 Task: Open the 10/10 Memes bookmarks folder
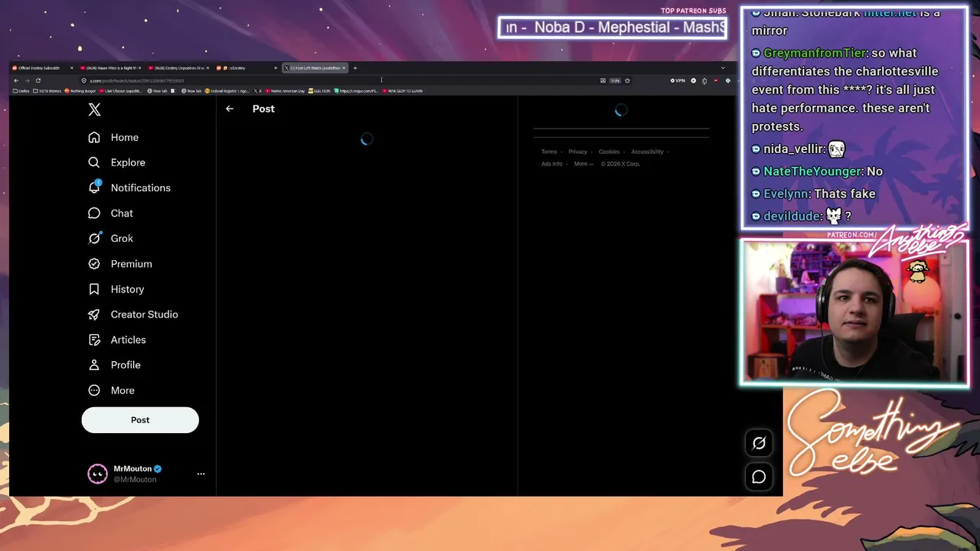pos(47,91)
